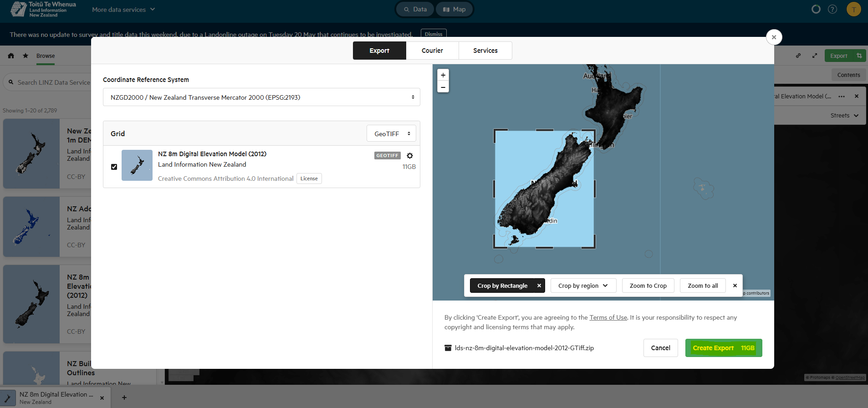Click the circular notifications icon in the header
Screen dimensions: 868x408
pyautogui.click(x=816, y=9)
